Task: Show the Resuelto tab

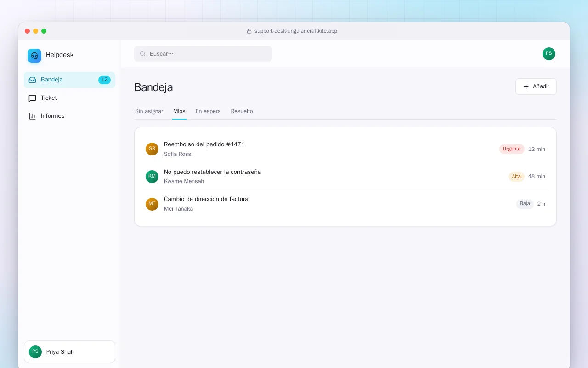Action: (x=242, y=111)
